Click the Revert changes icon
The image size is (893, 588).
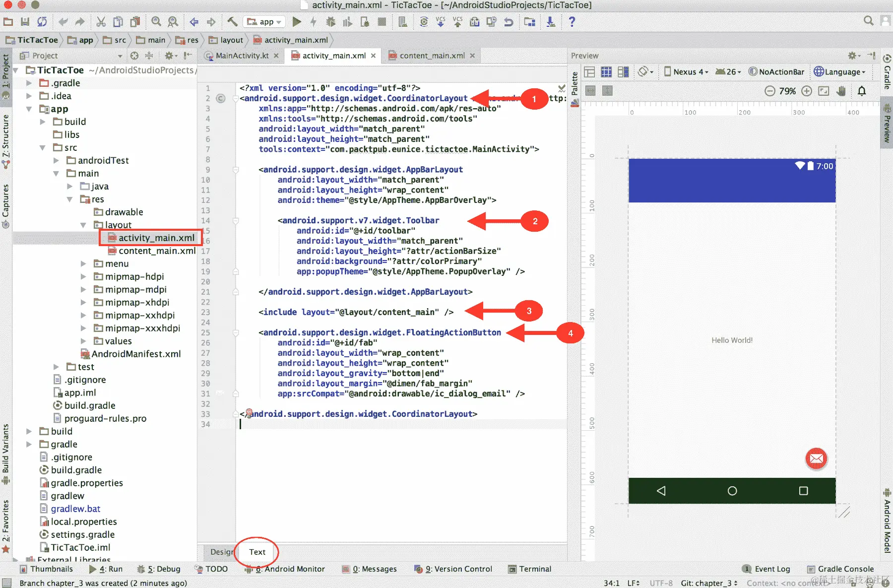point(509,22)
